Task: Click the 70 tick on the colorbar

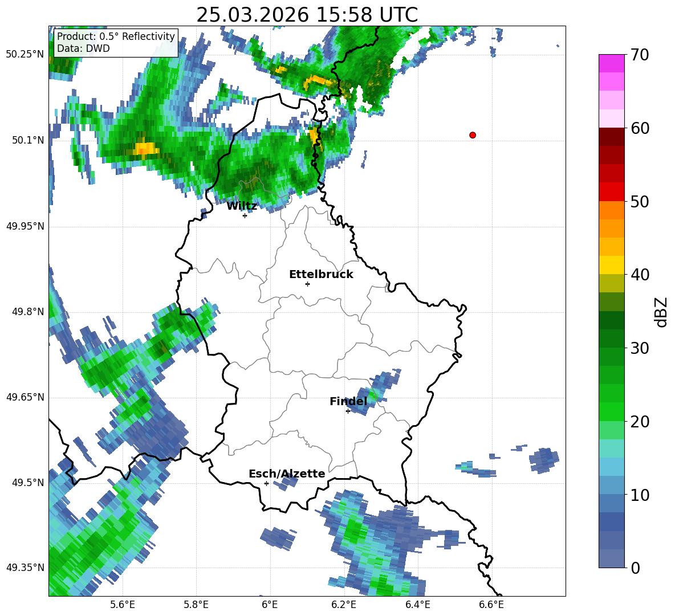Action: 640,55
